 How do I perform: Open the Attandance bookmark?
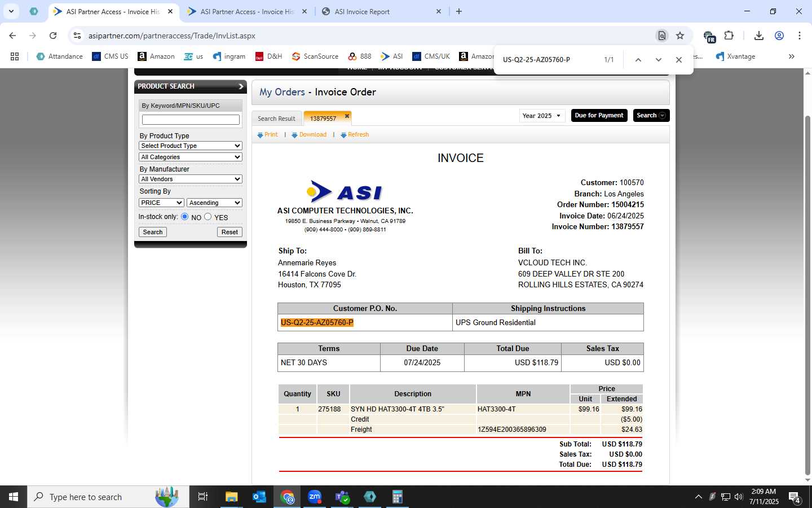pos(59,56)
